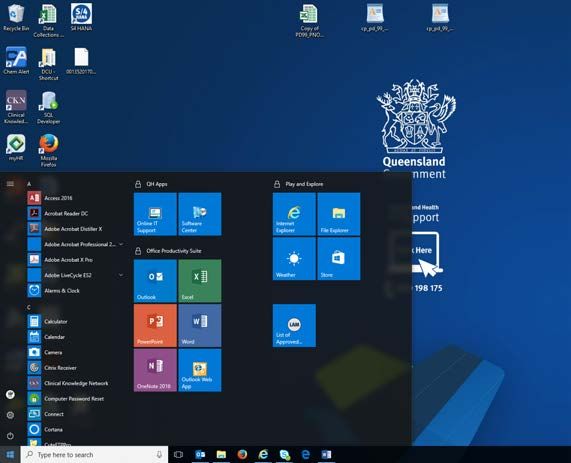571x463 pixels.
Task: Click the user account icon in Start menu
Action: coord(10,394)
